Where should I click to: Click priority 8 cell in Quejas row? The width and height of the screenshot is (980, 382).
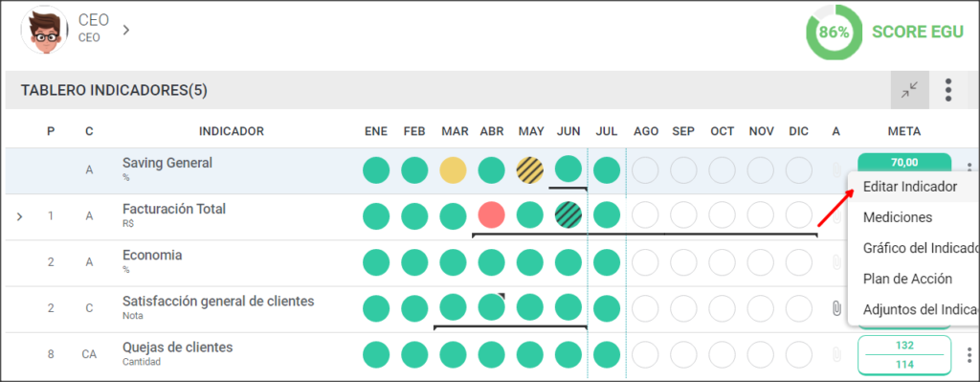click(x=51, y=355)
